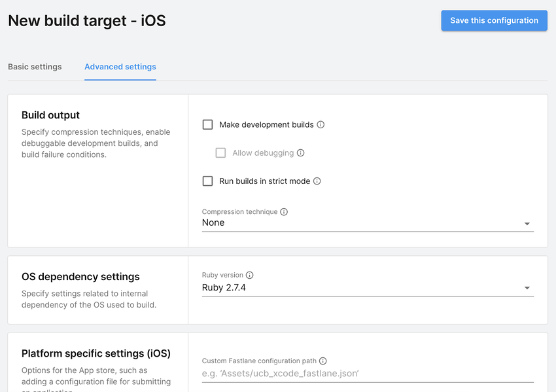The width and height of the screenshot is (556, 392).
Task: Click the info icon beside Make development builds
Action: [x=321, y=124]
